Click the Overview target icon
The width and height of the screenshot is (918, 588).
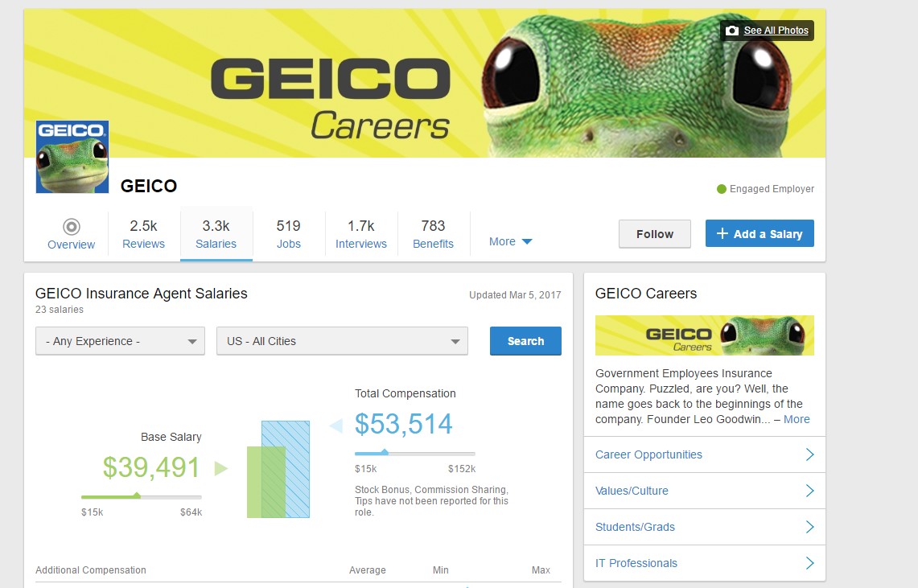click(x=71, y=226)
